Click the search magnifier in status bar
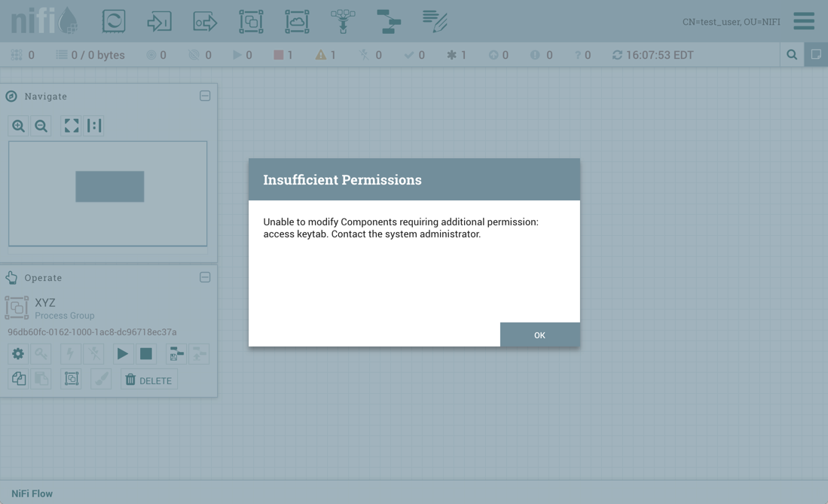Screen dimensions: 828x504 pyautogui.click(x=792, y=55)
